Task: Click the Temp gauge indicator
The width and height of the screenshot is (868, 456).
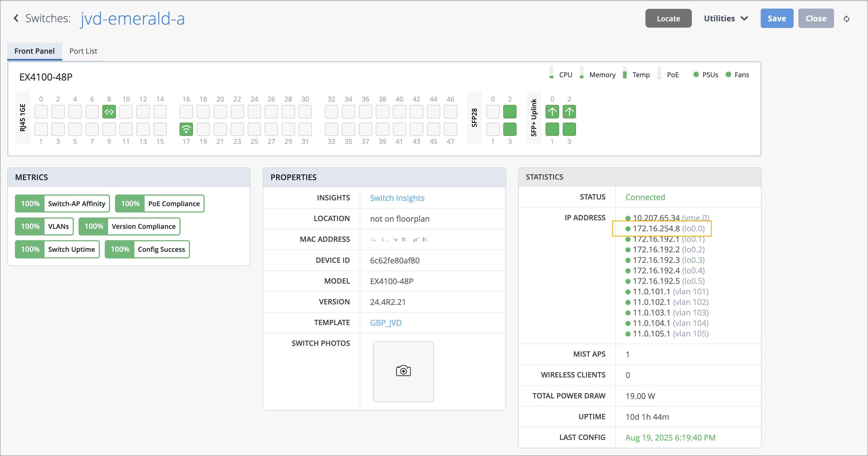Action: [x=625, y=74]
